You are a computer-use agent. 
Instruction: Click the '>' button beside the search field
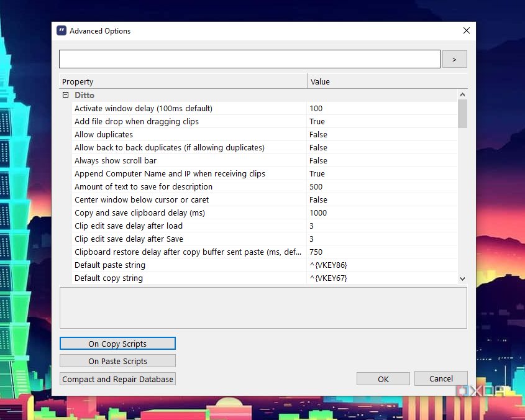click(x=454, y=59)
